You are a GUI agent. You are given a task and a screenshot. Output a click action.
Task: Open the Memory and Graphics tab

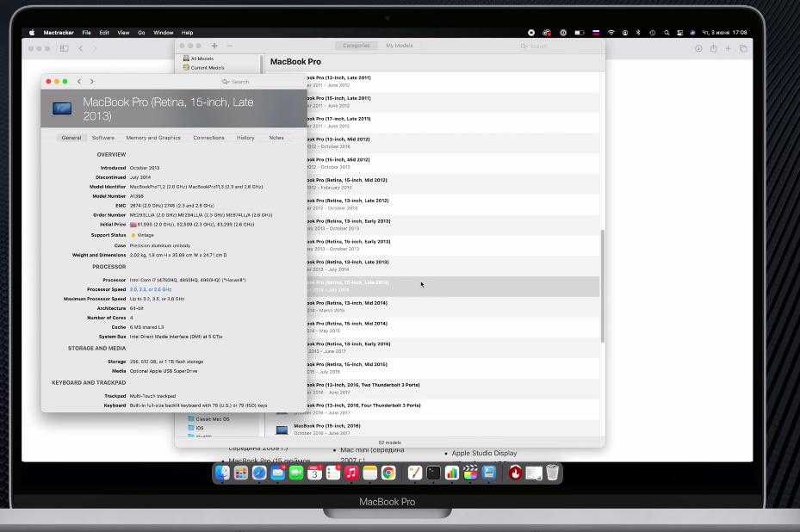153,138
